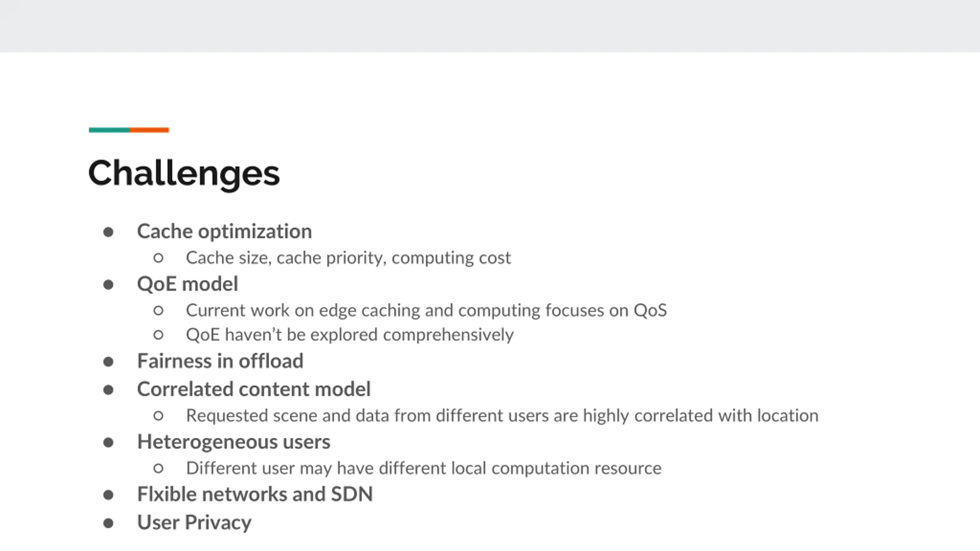Click the bullet dot beside Fairness in offload
This screenshot has height=551, width=980.
(108, 362)
